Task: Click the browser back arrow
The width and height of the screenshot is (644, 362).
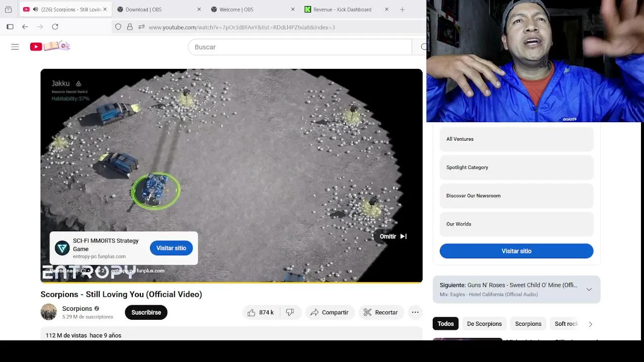Action: click(25, 27)
